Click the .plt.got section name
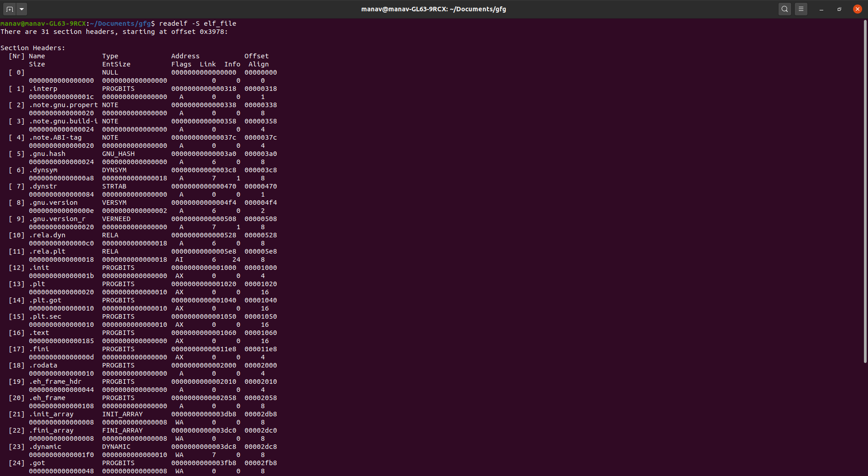868x476 pixels. [x=45, y=300]
